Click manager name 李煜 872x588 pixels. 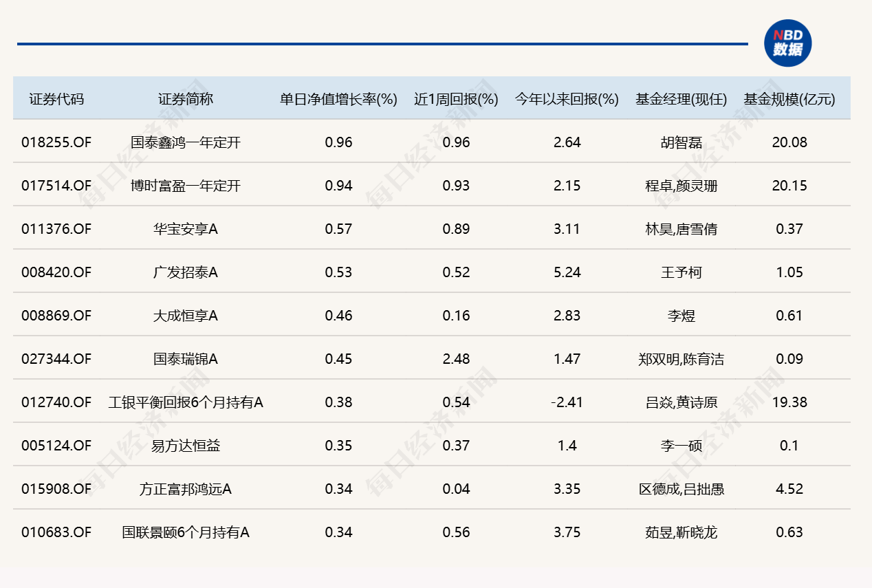[x=681, y=316]
